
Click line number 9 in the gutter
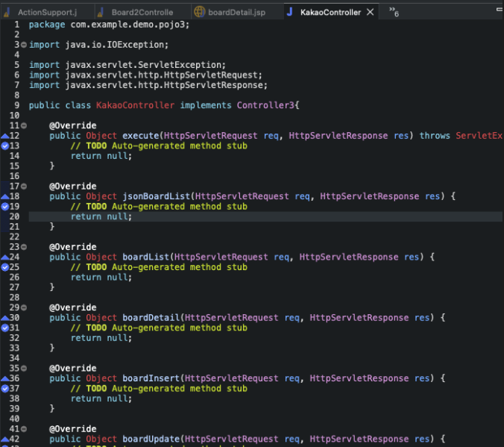coord(16,105)
